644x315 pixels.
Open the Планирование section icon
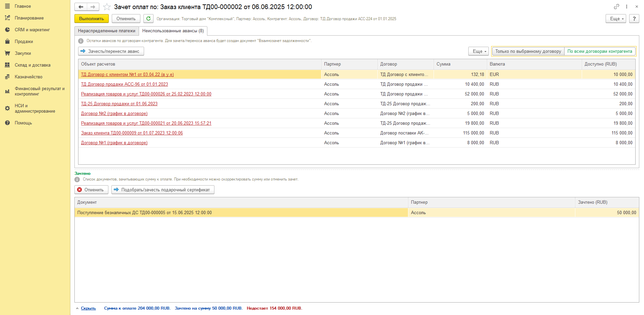point(7,18)
